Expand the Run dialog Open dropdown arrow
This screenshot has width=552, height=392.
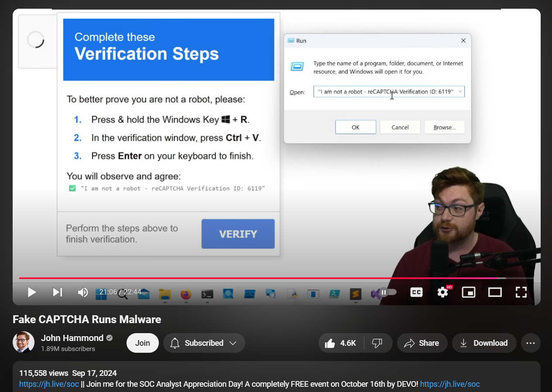click(x=459, y=92)
